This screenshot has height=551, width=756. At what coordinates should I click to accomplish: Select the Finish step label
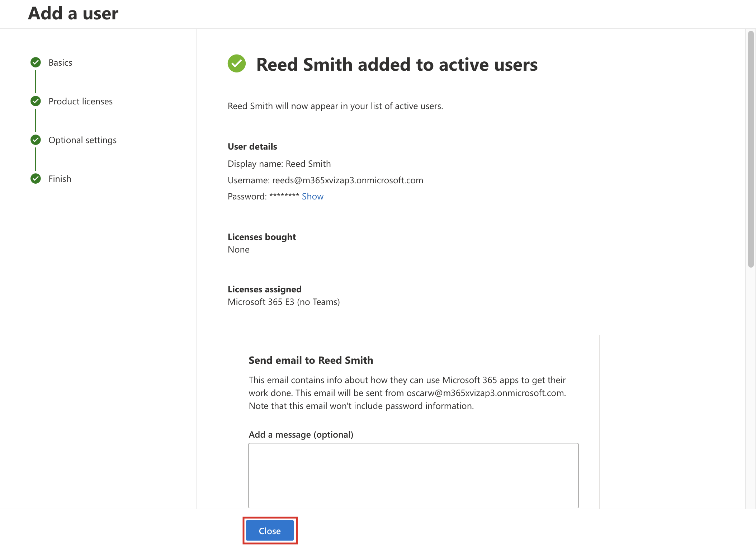60,178
